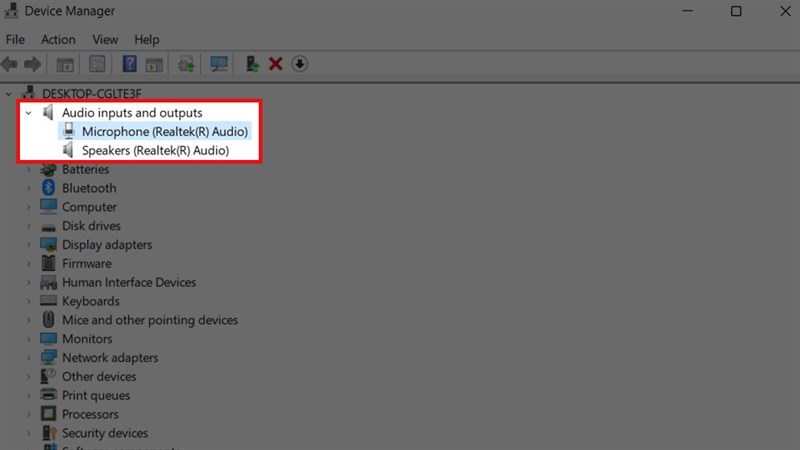Collapse the DESKTOP-CGLTE3F root node
800x450 pixels.
tap(9, 94)
